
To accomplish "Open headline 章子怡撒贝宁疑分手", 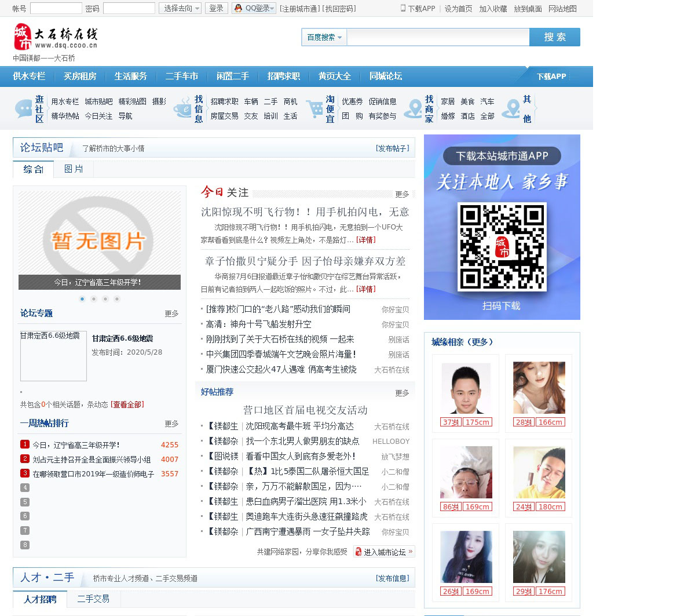I will click(305, 261).
